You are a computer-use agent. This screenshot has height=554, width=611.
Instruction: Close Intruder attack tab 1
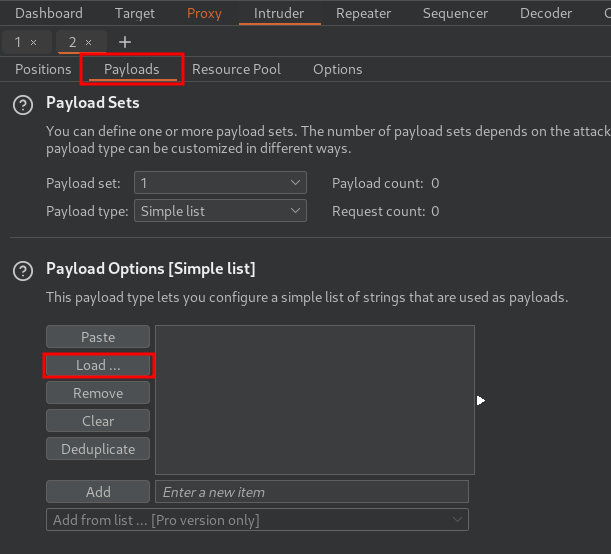[34, 42]
